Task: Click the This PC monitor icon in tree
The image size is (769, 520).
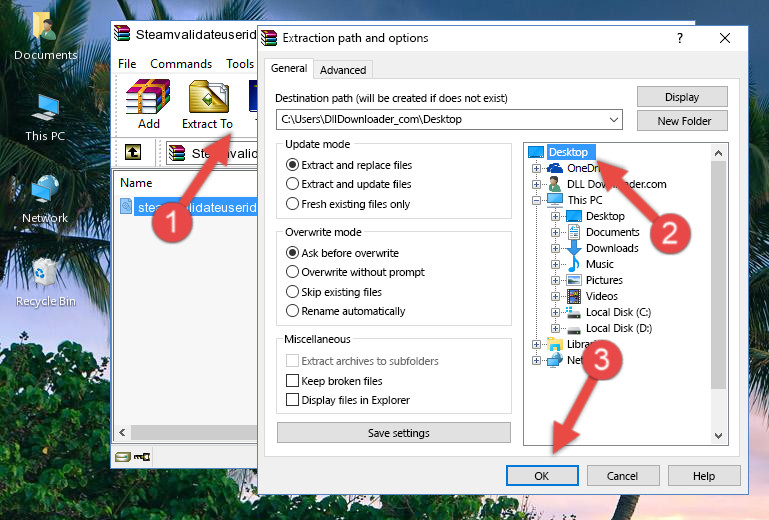Action: (x=555, y=200)
